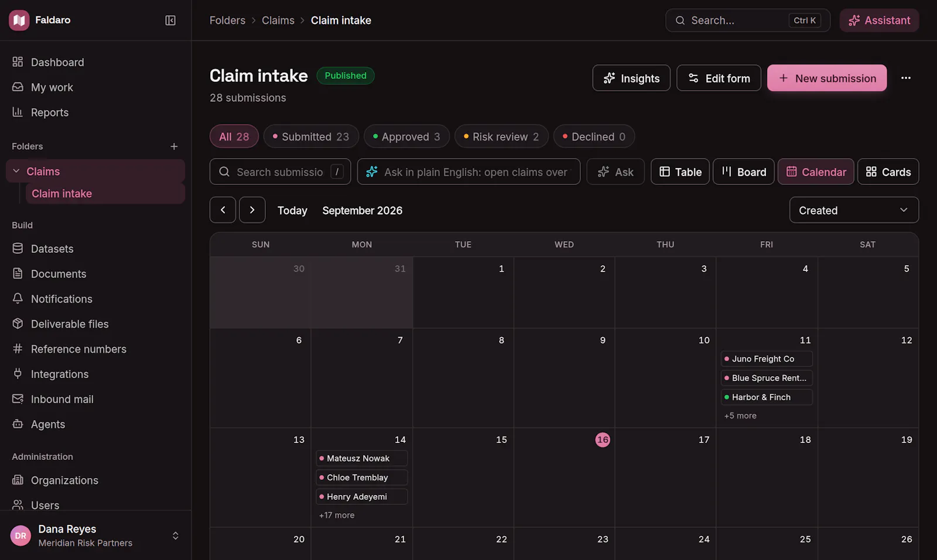Show +17 more on September 14
The width and height of the screenshot is (937, 560).
[x=337, y=515]
